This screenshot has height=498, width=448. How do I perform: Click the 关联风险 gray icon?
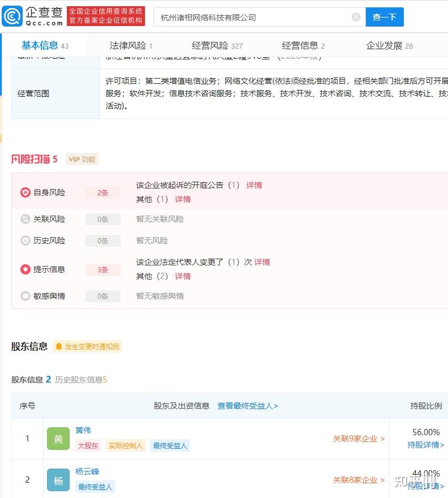pyautogui.click(x=25, y=219)
